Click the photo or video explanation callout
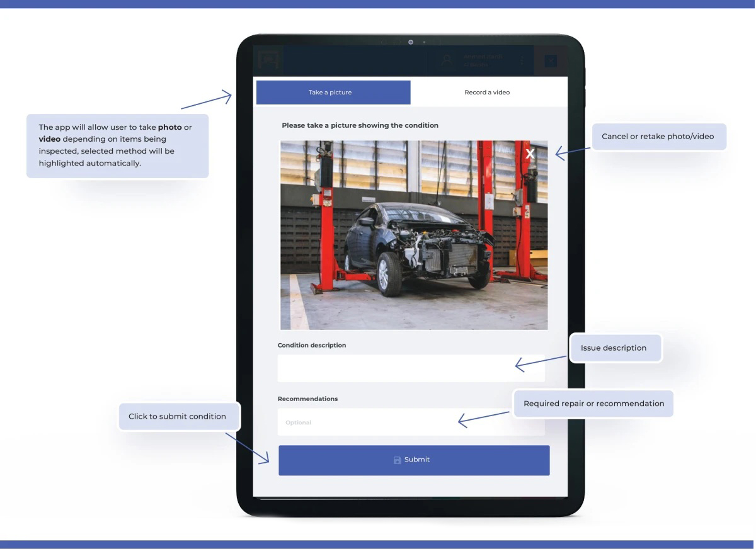756x549 pixels. pos(117,145)
